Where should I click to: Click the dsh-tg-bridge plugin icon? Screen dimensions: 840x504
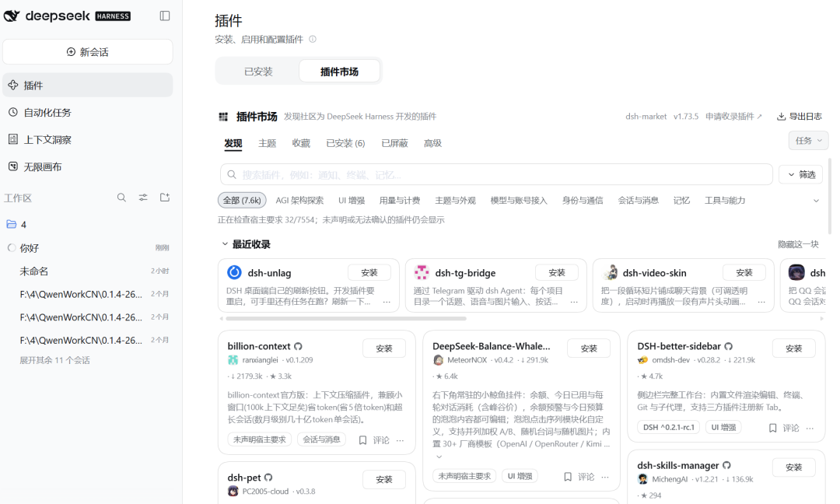tap(422, 273)
